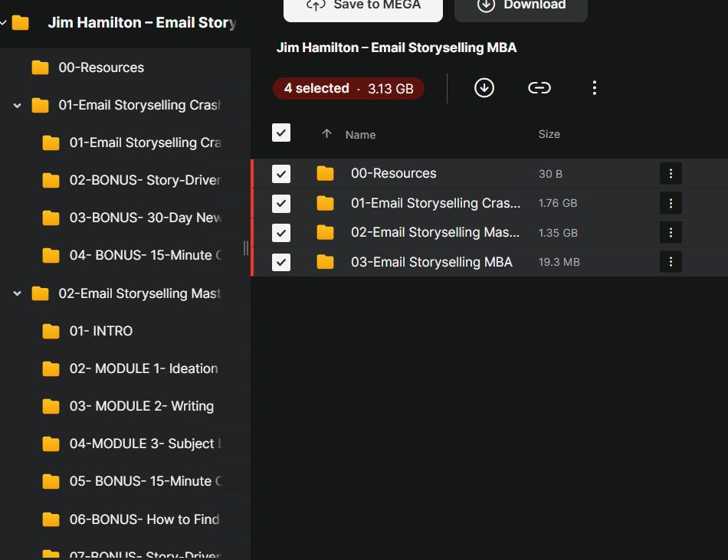
Task: Open options menu for 01-Email Storyselling Cras... row
Action: pyautogui.click(x=671, y=203)
